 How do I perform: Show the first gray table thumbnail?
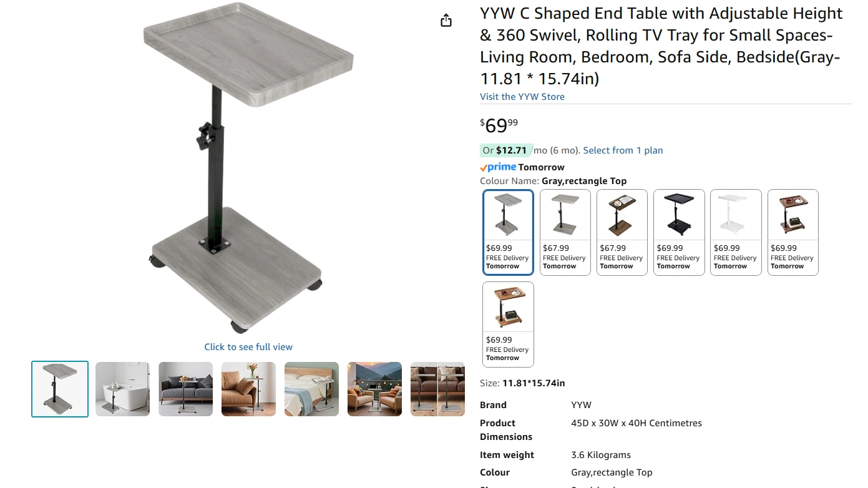pyautogui.click(x=60, y=389)
